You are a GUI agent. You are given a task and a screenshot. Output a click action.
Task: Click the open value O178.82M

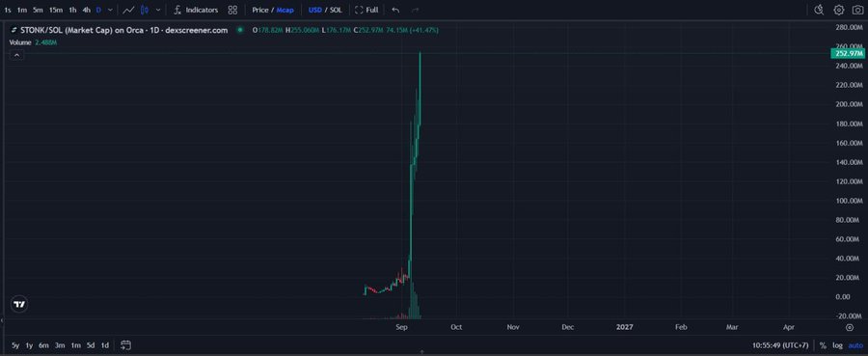[267, 30]
